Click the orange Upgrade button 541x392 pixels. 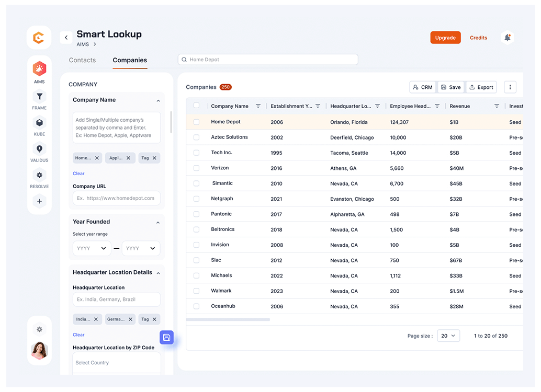tap(445, 38)
